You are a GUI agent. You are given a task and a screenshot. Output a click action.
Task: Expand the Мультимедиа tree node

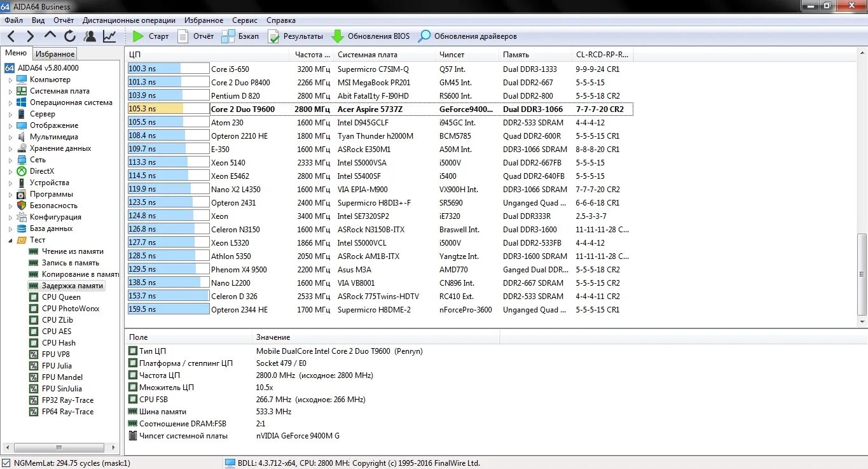(10, 137)
